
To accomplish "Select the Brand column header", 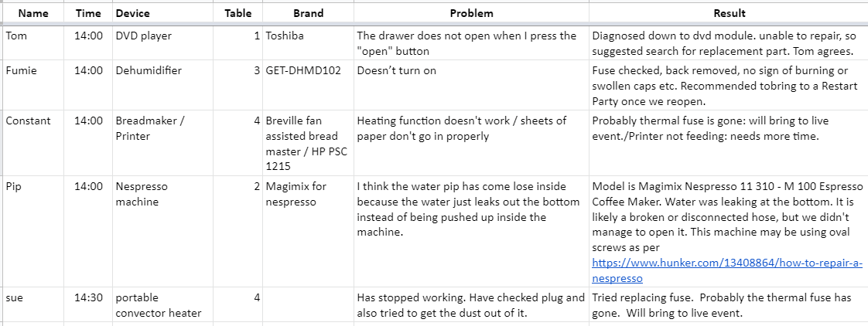I will [309, 13].
